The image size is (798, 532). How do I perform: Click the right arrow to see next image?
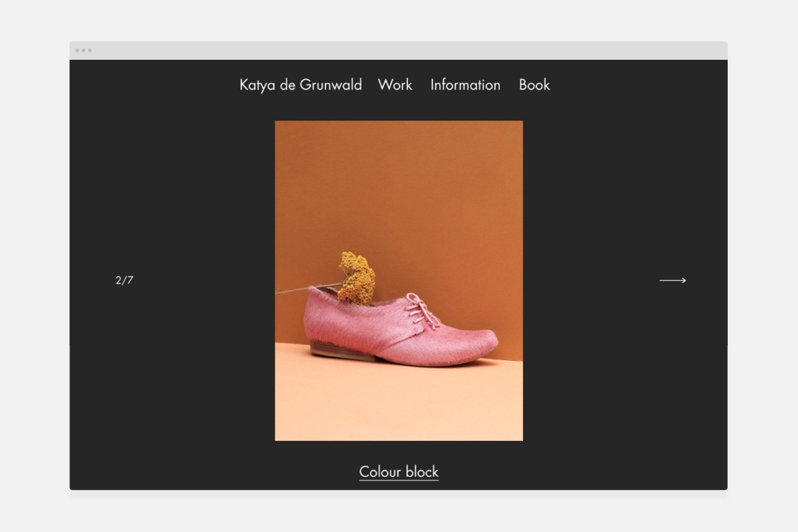coord(672,280)
